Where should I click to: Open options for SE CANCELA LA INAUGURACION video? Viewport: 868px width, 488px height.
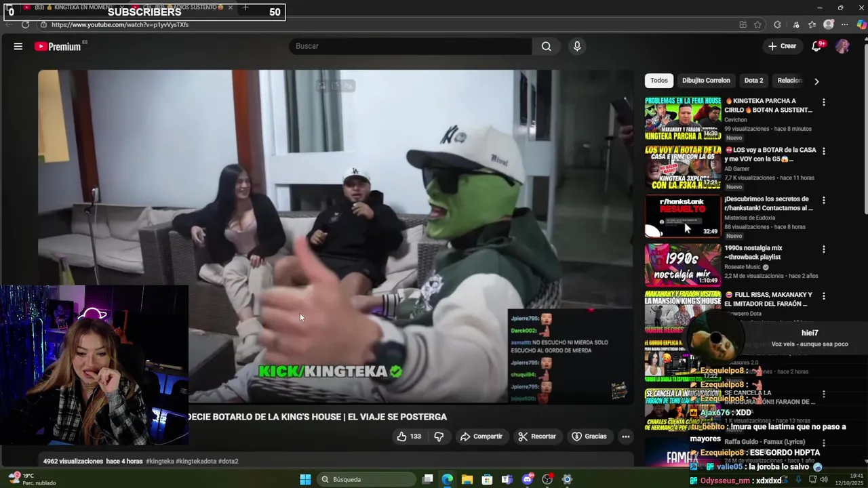click(x=824, y=394)
